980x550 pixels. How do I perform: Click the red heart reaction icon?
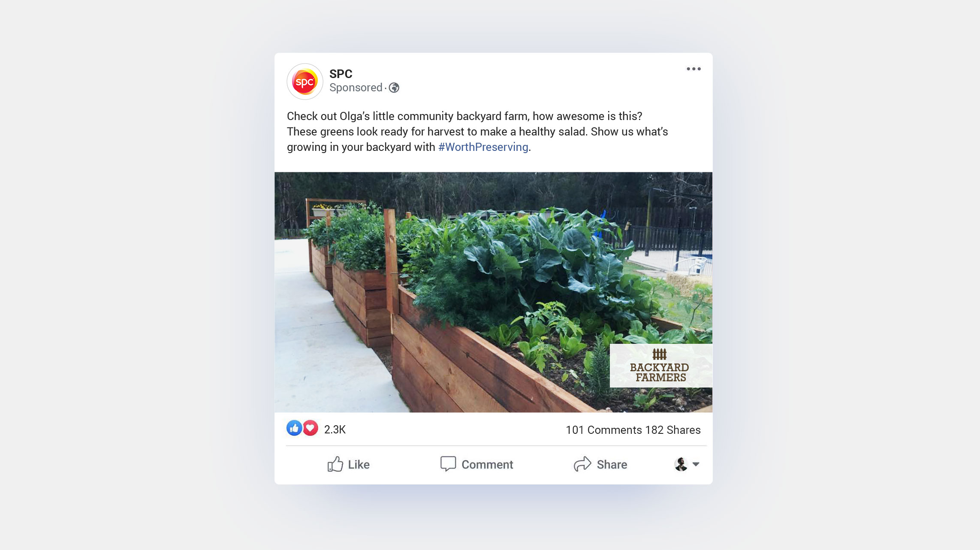tap(311, 428)
